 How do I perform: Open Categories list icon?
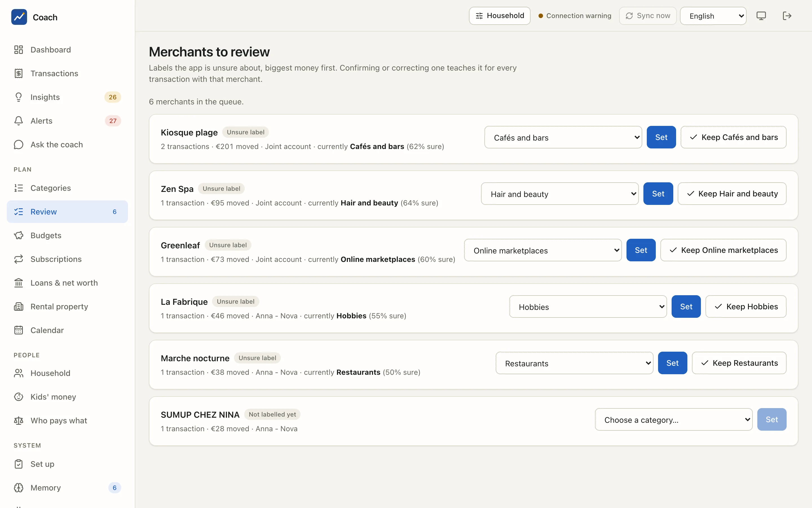18,188
